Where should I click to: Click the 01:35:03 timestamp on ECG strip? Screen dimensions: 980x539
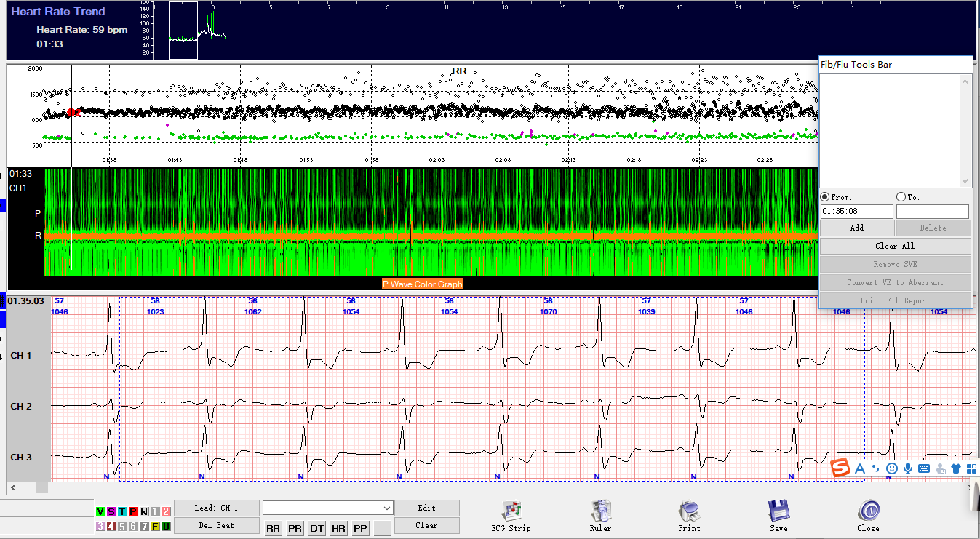[26, 300]
